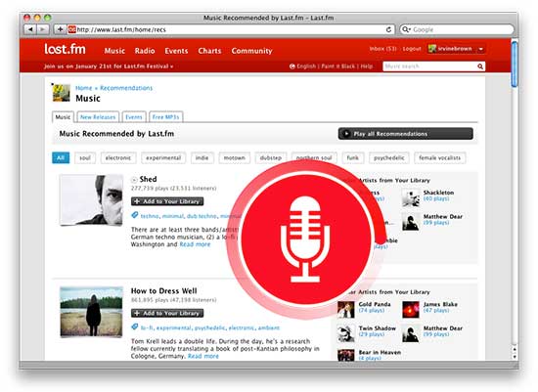Open the Shackleton artist thumbnail
The height and width of the screenshot is (392, 538).
tap(411, 197)
